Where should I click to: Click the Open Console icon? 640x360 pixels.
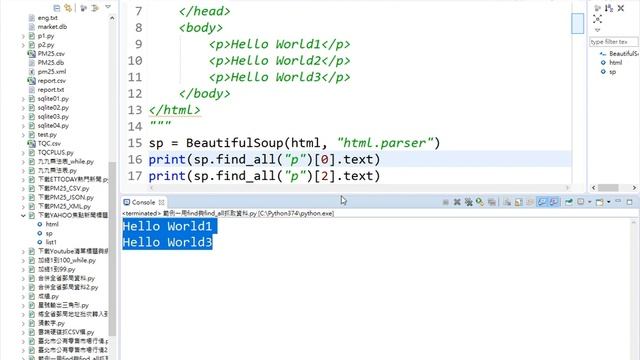tap(600, 202)
